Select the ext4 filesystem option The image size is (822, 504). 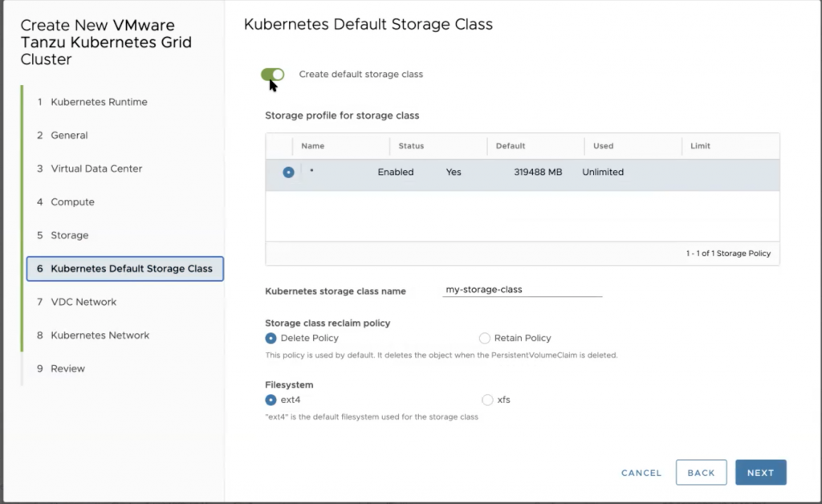tap(271, 400)
